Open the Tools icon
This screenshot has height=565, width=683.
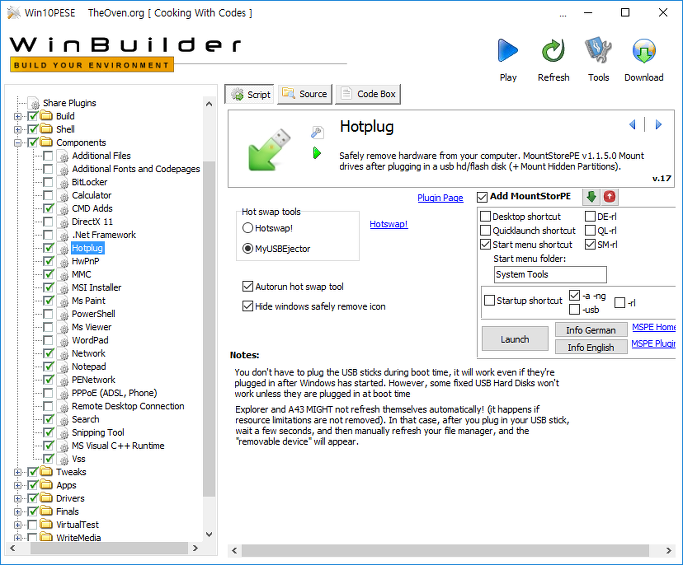pyautogui.click(x=598, y=51)
